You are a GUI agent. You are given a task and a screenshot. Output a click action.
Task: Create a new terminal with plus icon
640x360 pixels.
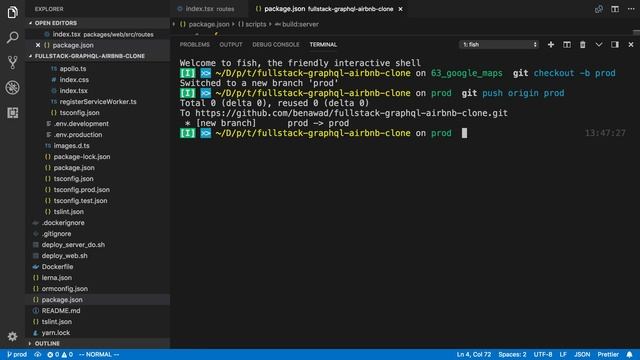(551, 44)
